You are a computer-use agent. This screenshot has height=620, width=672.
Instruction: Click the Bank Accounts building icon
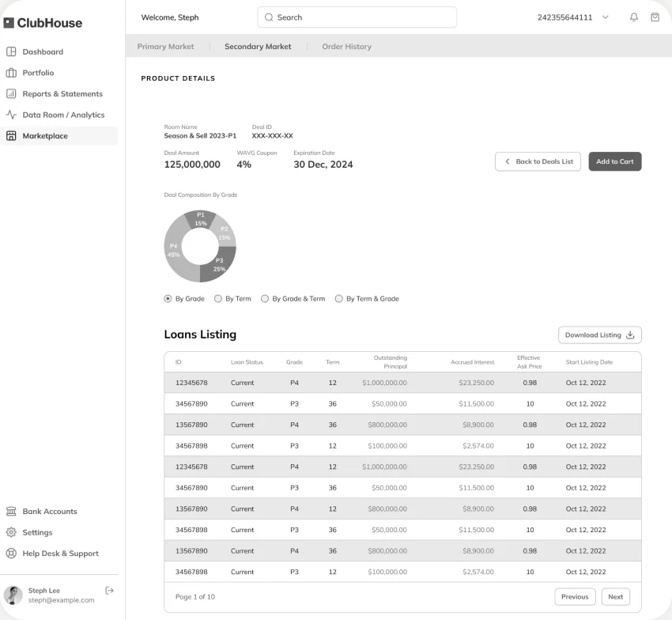click(x=11, y=512)
